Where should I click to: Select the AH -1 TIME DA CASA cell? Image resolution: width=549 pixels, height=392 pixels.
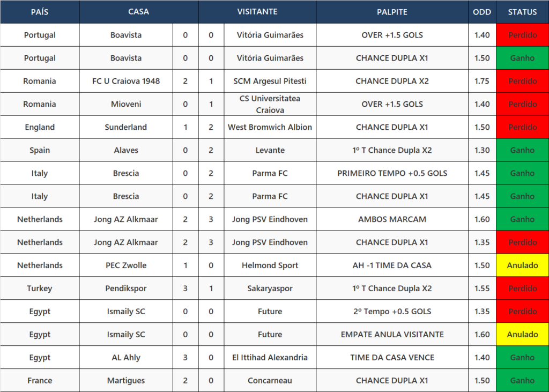coord(392,265)
